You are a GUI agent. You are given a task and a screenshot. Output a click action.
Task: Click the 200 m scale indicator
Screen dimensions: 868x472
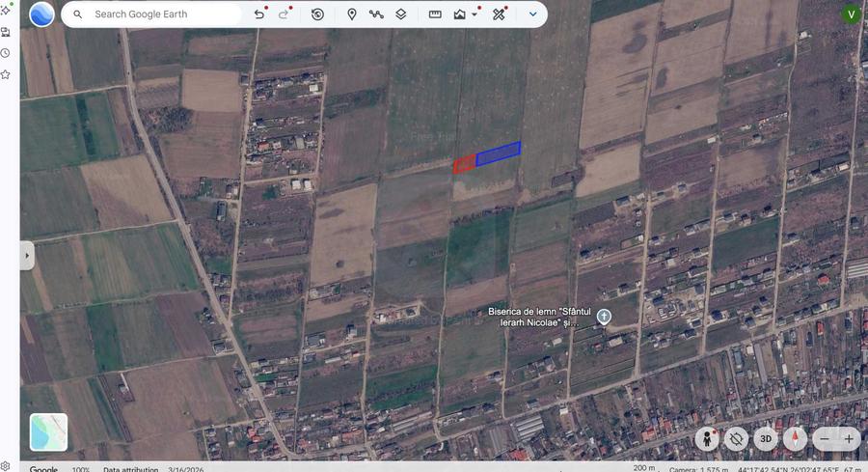pyautogui.click(x=644, y=468)
